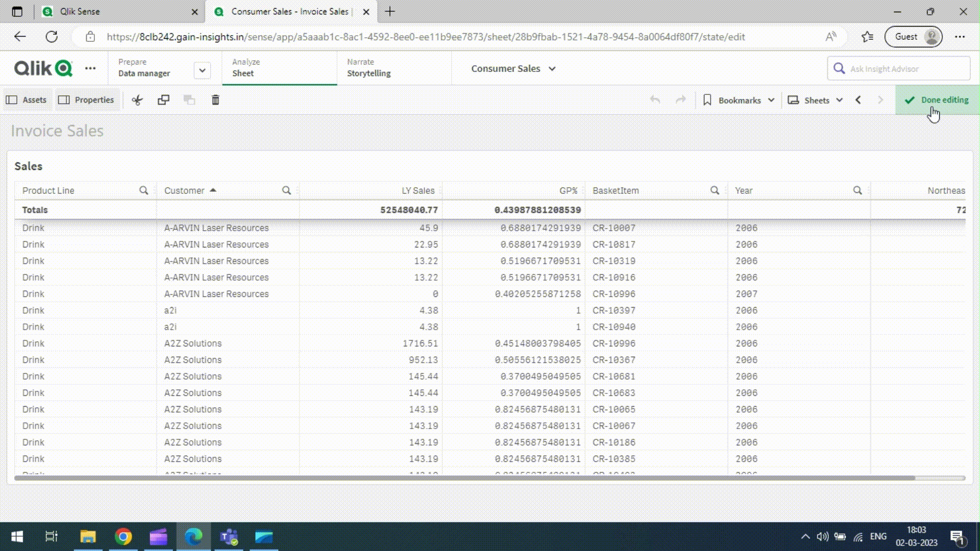Toggle the Properties panel
This screenshot has width=980, height=551.
tap(86, 100)
